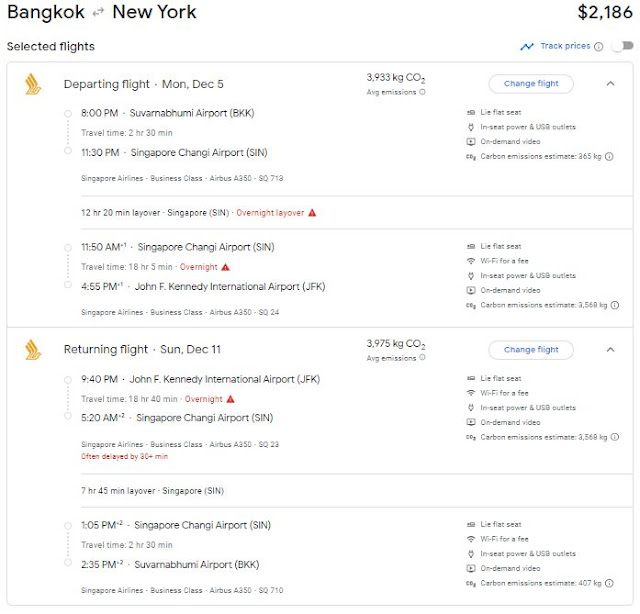Click info icon next to 3,933 kg emissions
The height and width of the screenshot is (614, 640).
422,92
